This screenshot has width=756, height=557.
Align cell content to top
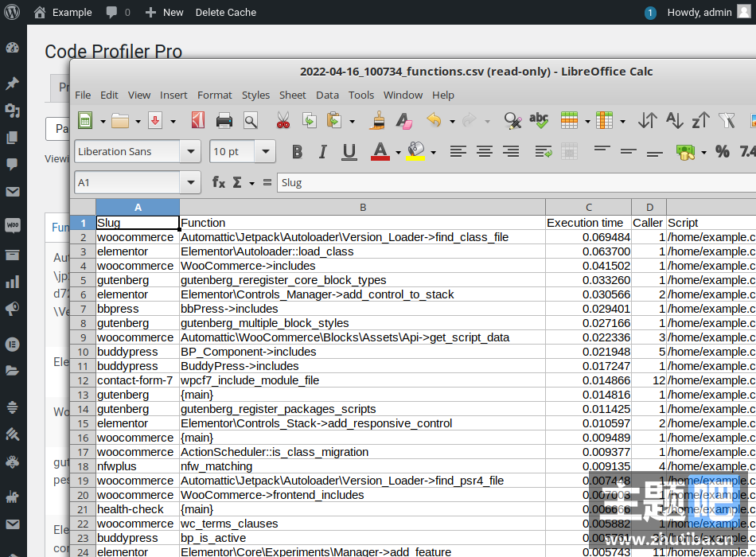(602, 149)
